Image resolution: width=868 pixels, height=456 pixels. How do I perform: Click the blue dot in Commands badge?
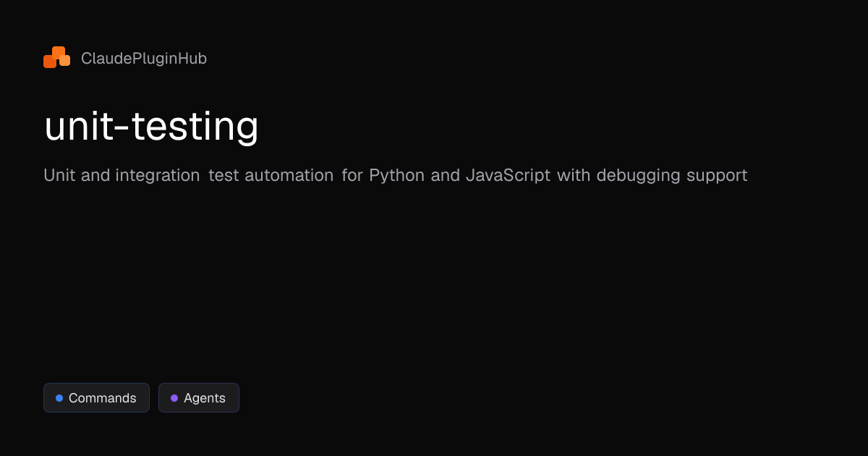59,398
